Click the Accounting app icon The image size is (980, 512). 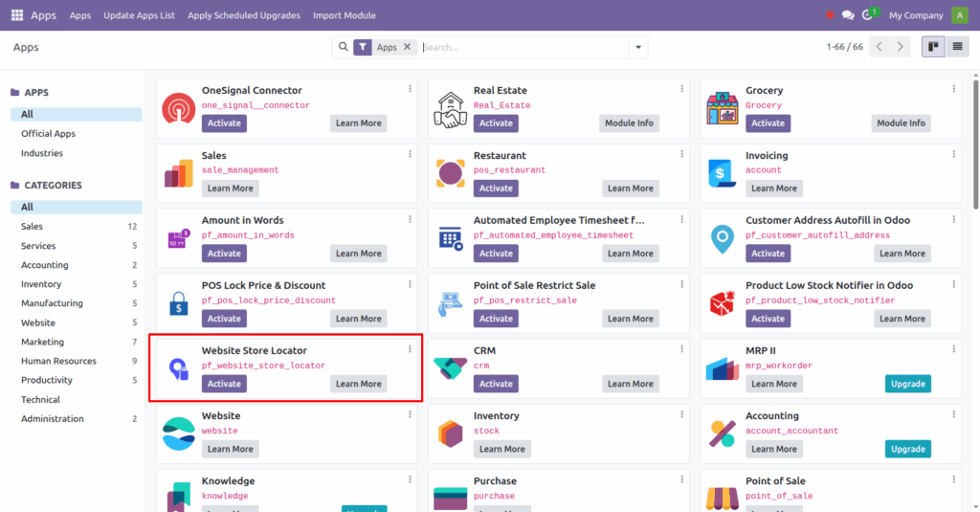click(x=723, y=434)
